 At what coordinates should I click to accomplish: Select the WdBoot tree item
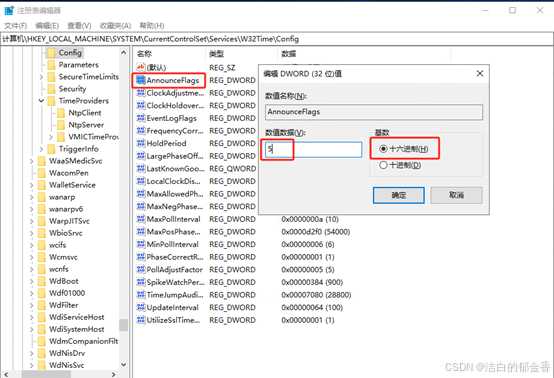click(x=64, y=281)
